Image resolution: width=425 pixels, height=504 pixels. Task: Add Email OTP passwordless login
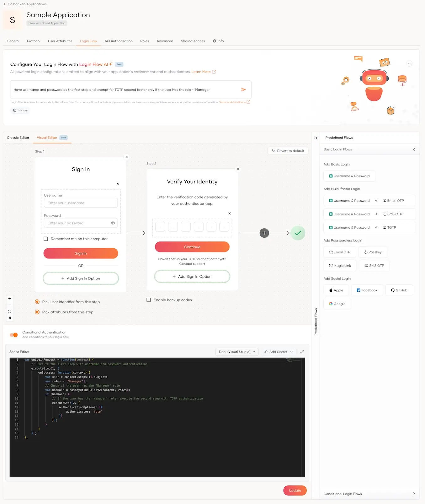340,252
